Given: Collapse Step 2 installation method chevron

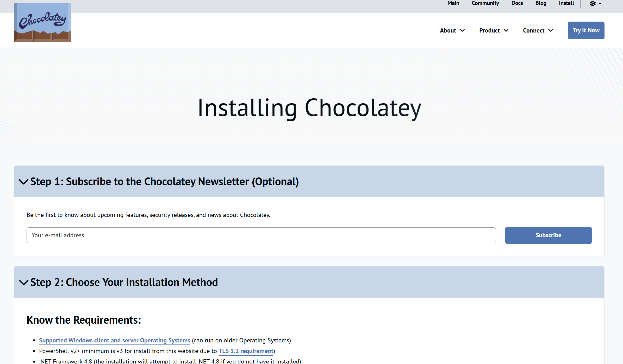Looking at the screenshot, I should pyautogui.click(x=23, y=282).
